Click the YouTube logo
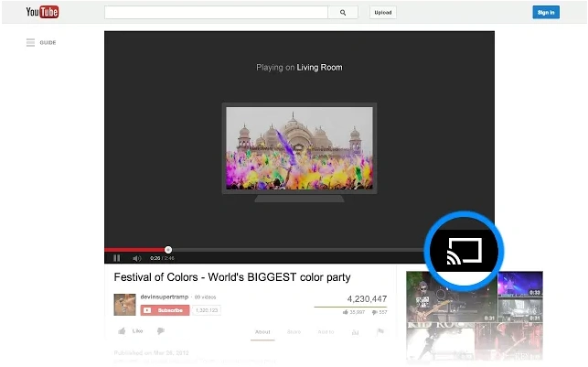588x367 pixels. (x=42, y=12)
